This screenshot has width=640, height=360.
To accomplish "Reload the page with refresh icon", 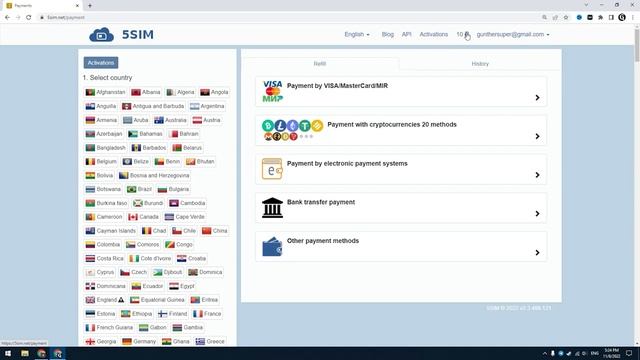I will click(x=29, y=17).
